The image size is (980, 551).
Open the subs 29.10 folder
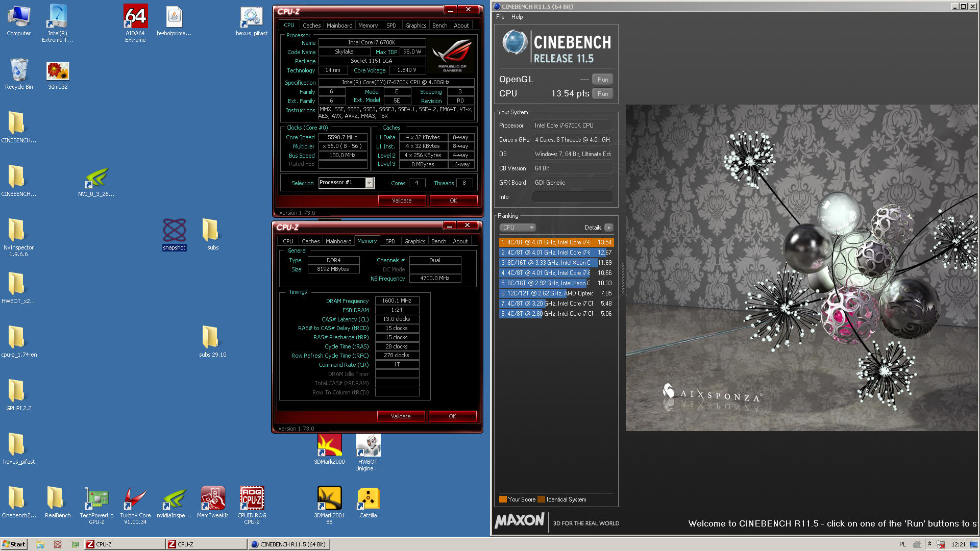pos(213,342)
